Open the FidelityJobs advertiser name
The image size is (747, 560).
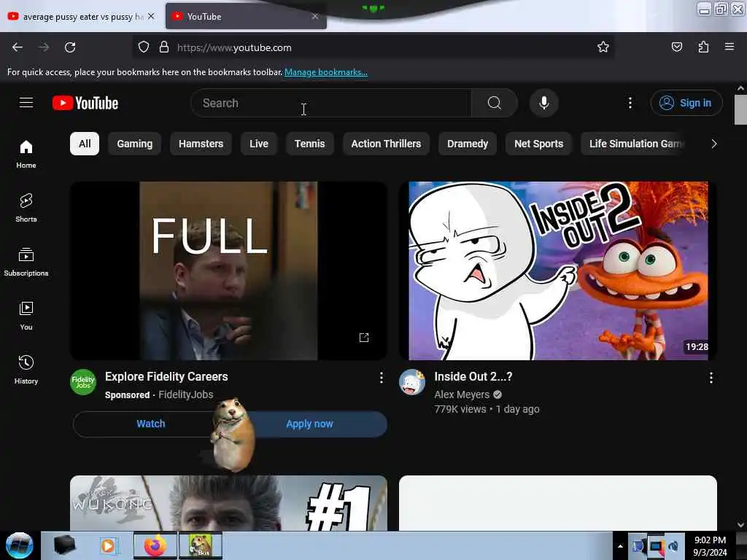click(186, 394)
